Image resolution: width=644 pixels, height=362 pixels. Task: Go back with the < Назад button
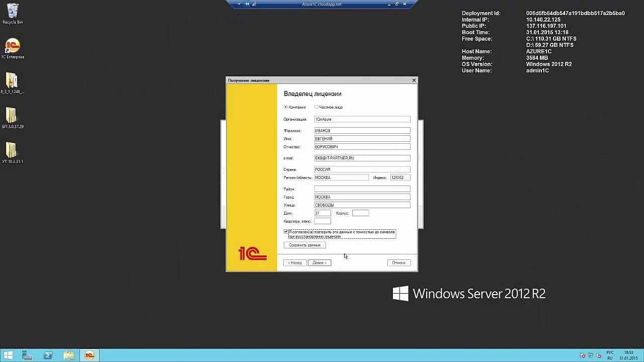[295, 262]
